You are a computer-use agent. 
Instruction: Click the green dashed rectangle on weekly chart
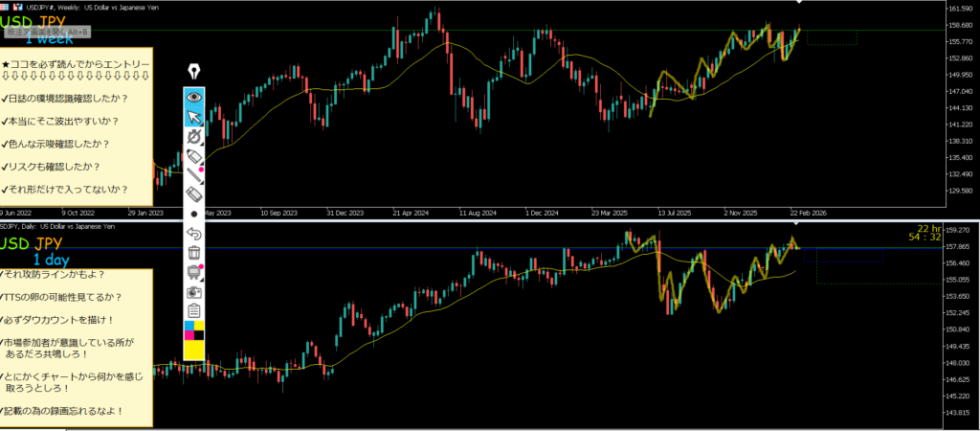pos(832,37)
